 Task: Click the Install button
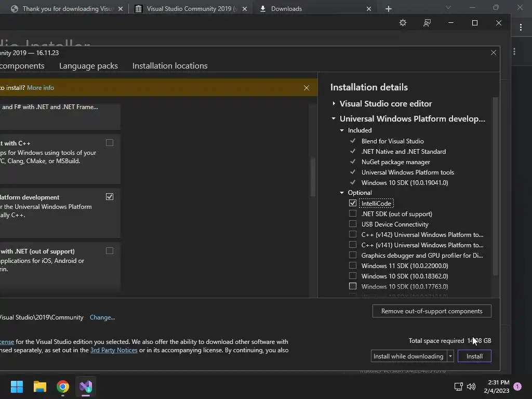[x=474, y=356]
